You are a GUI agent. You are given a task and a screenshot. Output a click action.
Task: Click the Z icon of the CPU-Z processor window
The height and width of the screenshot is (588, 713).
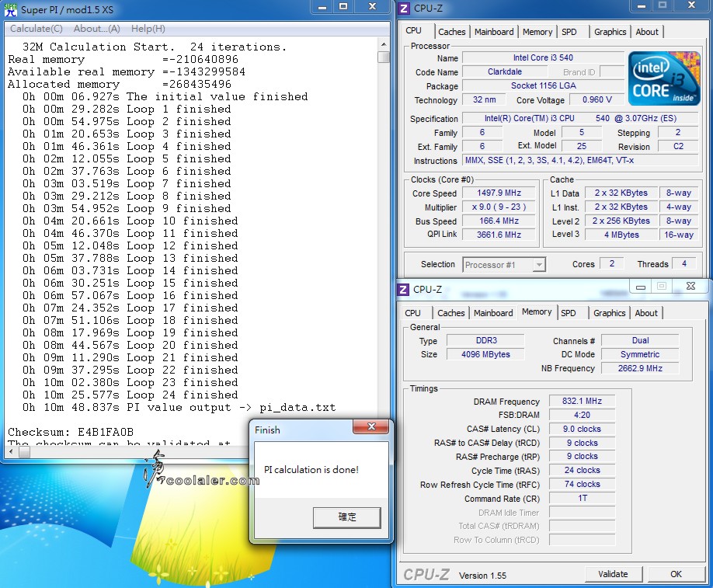(403, 9)
